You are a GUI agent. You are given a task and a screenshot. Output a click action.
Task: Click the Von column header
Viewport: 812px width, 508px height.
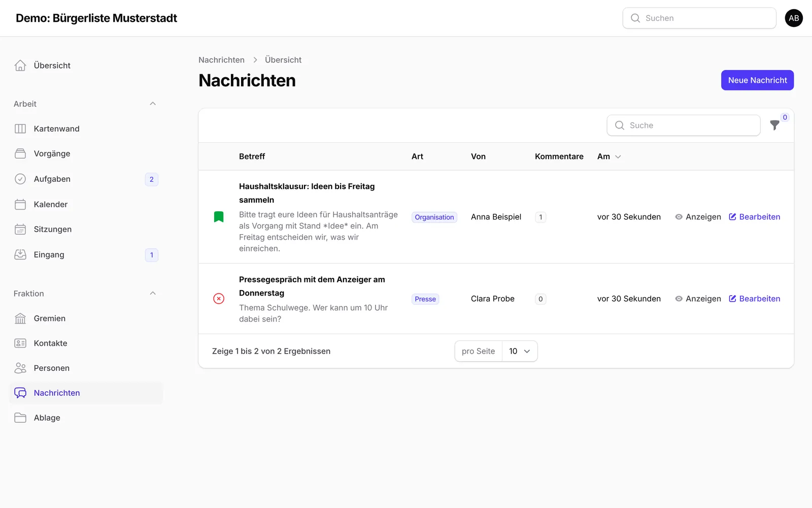(478, 156)
